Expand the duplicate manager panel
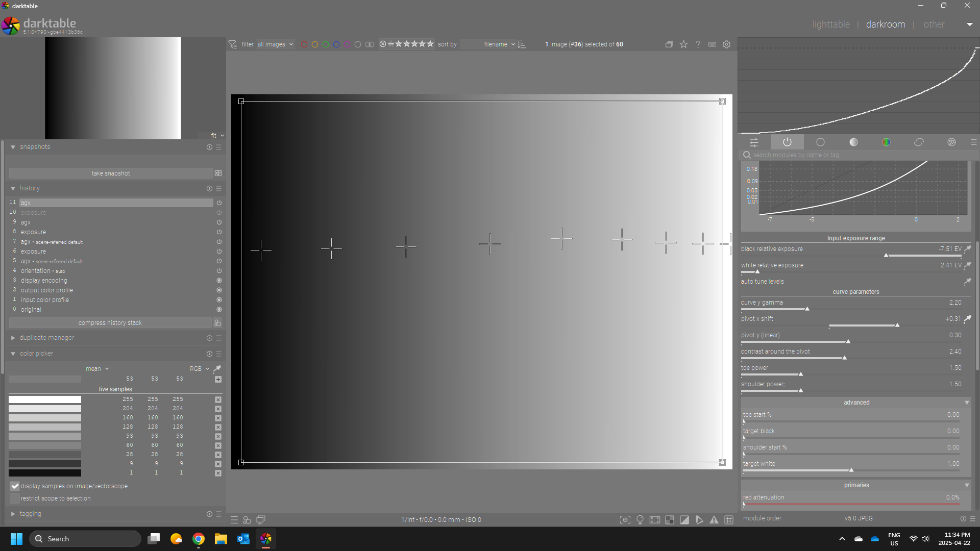The height and width of the screenshot is (551, 980). coord(13,338)
